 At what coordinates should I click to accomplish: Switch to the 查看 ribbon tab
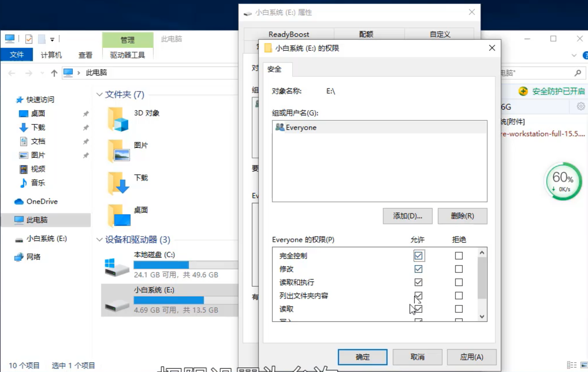(x=85, y=55)
